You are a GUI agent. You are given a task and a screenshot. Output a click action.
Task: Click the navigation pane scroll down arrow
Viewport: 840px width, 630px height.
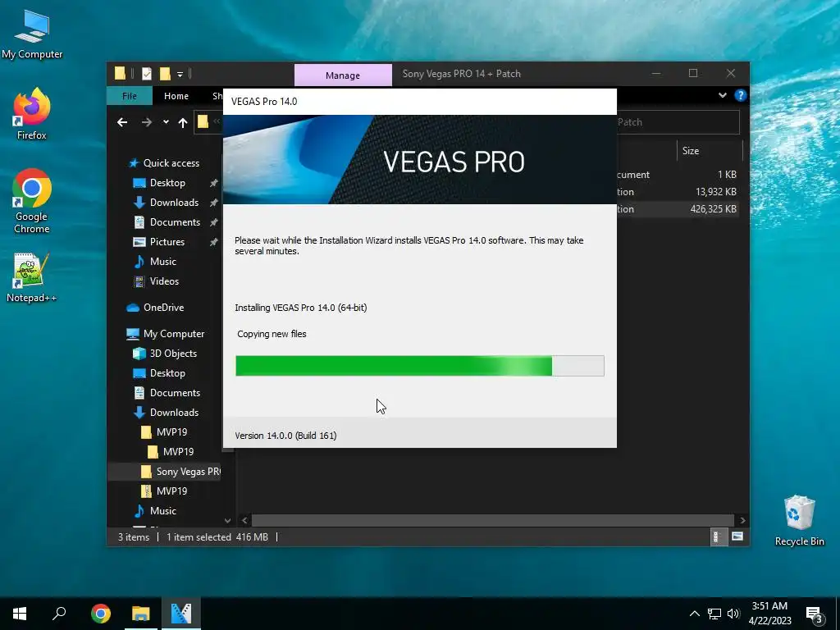pyautogui.click(x=228, y=521)
